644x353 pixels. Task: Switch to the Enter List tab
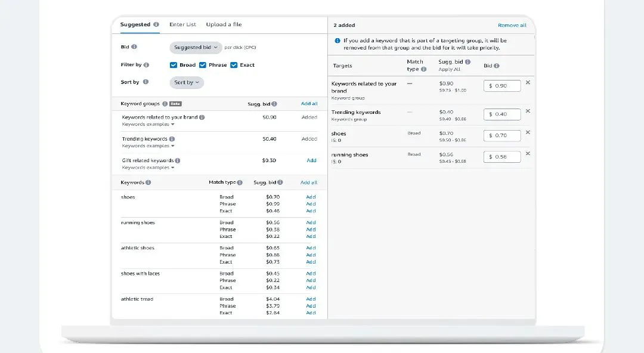click(x=182, y=24)
